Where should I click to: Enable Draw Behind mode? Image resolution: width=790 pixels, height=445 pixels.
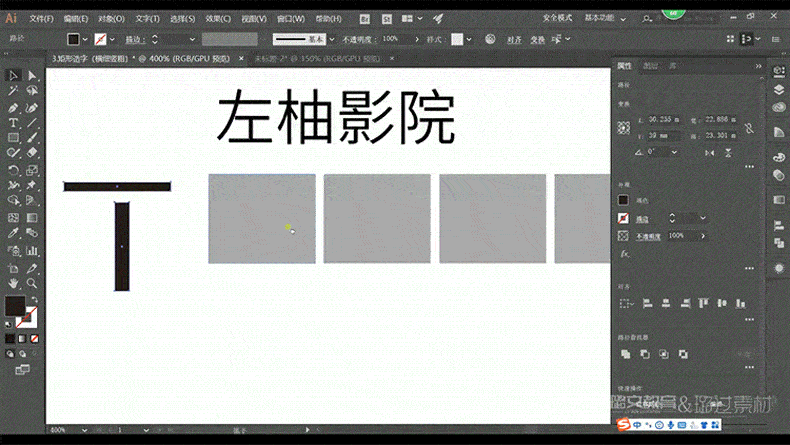[22, 354]
